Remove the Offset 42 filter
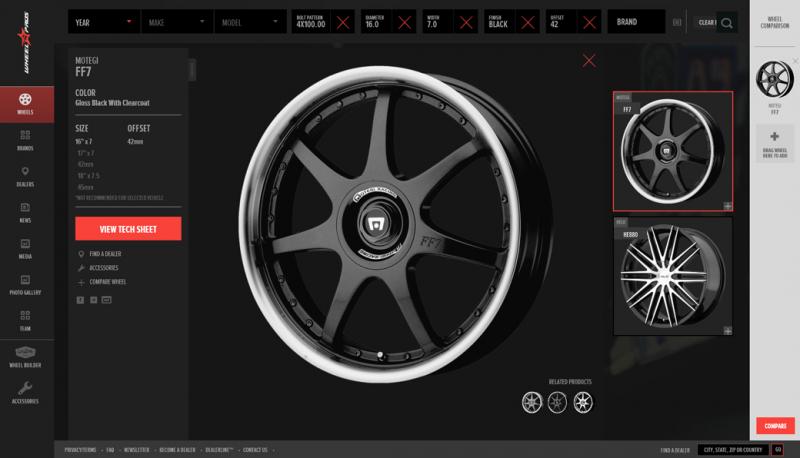 click(x=589, y=22)
